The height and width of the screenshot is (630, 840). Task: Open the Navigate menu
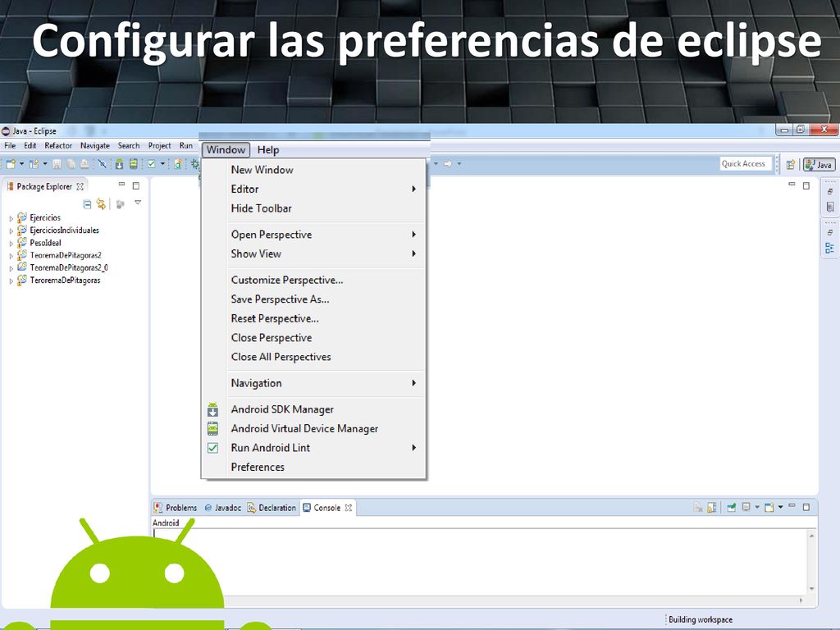tap(95, 145)
